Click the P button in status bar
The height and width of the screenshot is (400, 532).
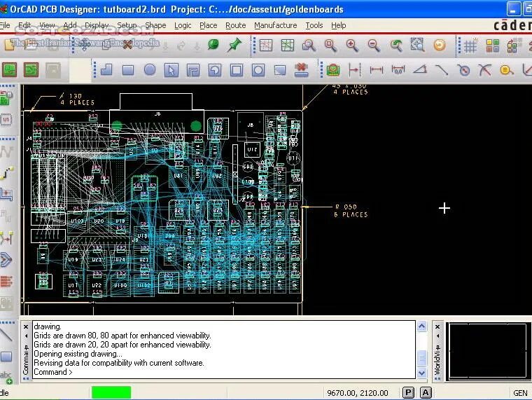[408, 393]
